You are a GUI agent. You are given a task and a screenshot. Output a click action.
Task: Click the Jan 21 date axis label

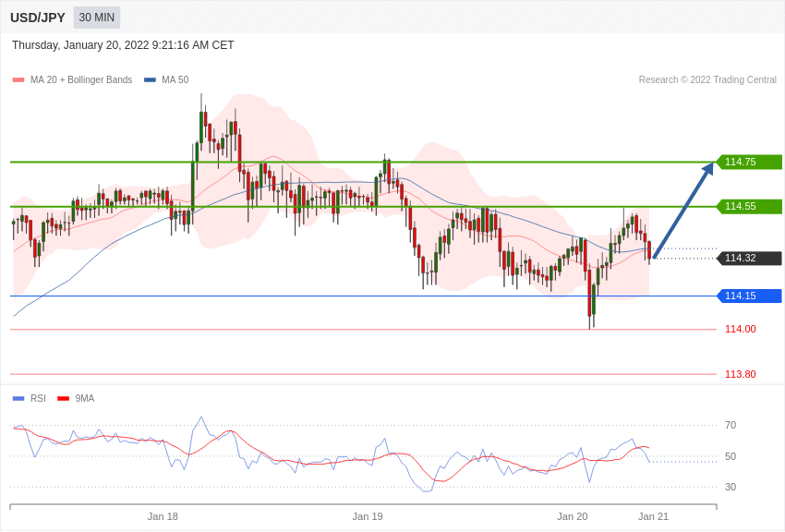coord(653,516)
